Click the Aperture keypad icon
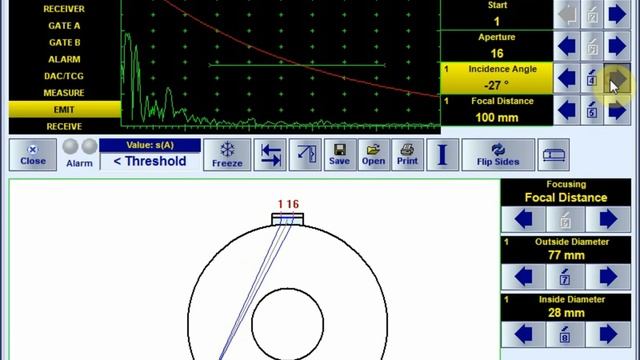 coord(592,46)
